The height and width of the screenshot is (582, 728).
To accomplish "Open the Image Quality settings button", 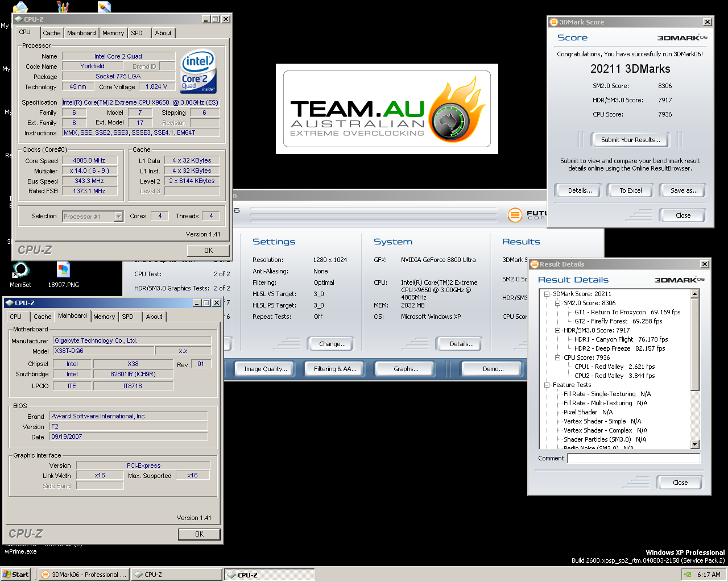I will (265, 369).
